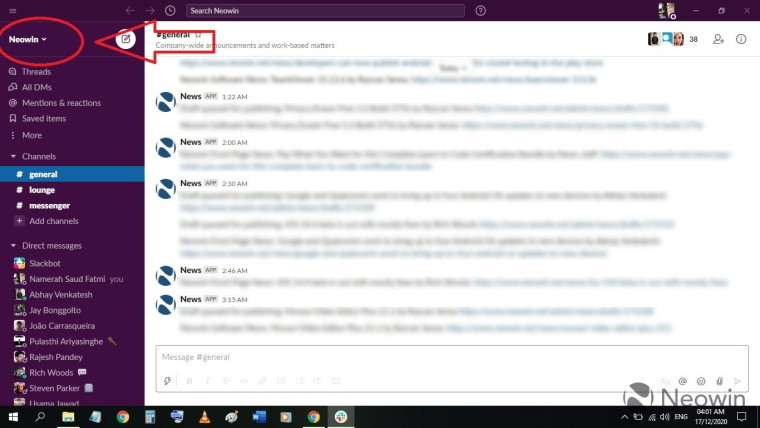Open File Explorer from taskbar
The image size is (760, 428).
(68, 417)
